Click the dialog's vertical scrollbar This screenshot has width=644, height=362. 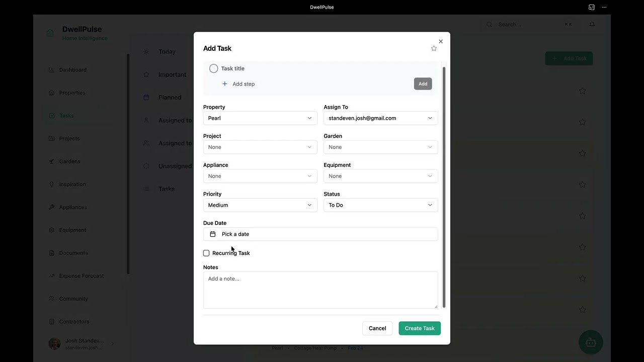[444, 186]
